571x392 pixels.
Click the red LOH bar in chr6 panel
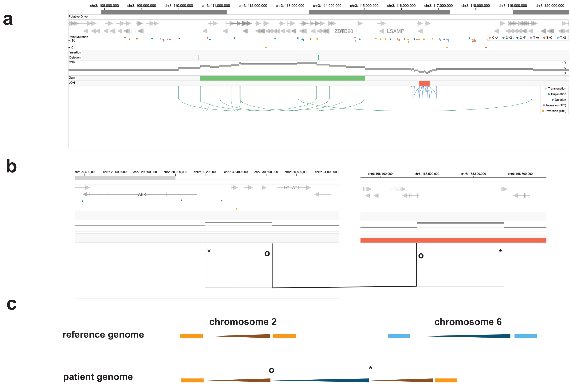(453, 240)
